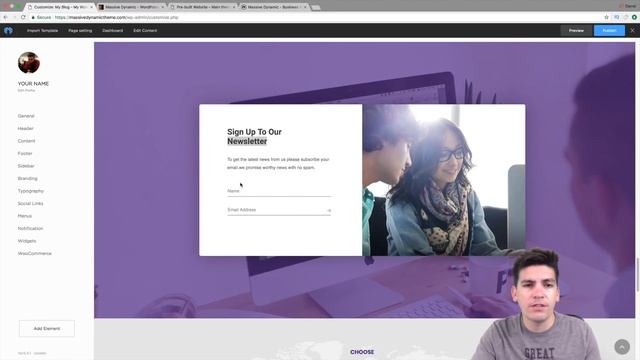
Task: Open the Edit Profile link
Action: 26,90
